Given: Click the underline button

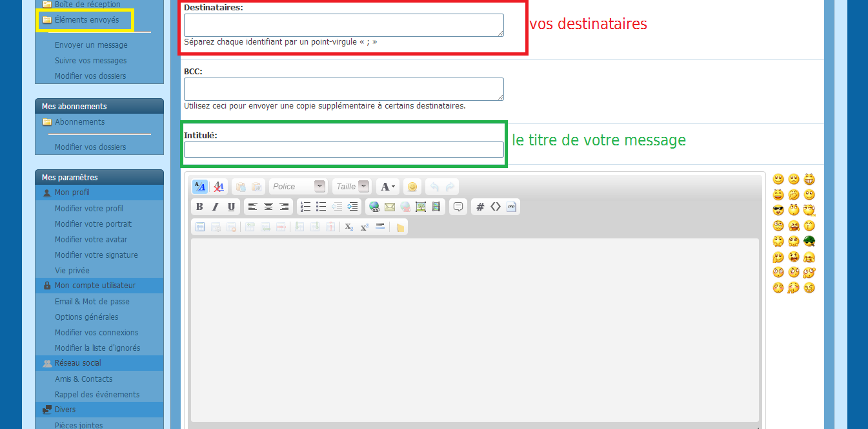Looking at the screenshot, I should tap(231, 207).
